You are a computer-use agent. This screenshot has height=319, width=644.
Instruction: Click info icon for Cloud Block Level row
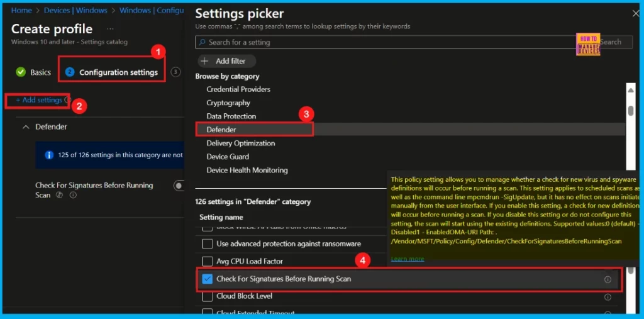click(608, 297)
